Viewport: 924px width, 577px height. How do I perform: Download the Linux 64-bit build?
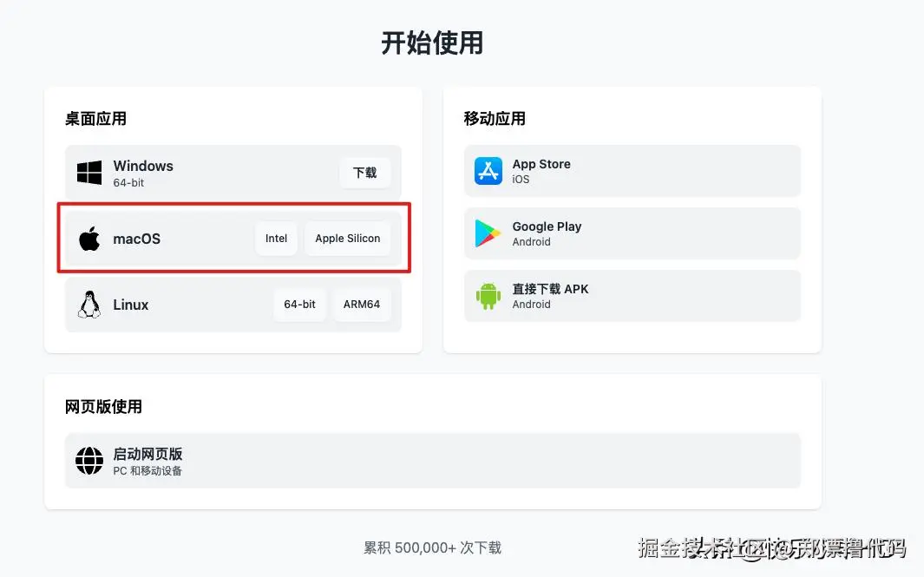299,305
